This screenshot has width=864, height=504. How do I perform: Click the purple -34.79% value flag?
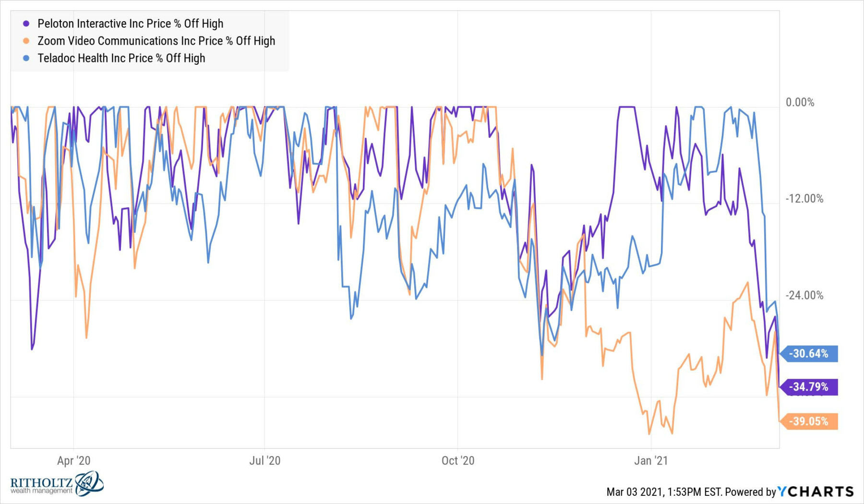809,387
